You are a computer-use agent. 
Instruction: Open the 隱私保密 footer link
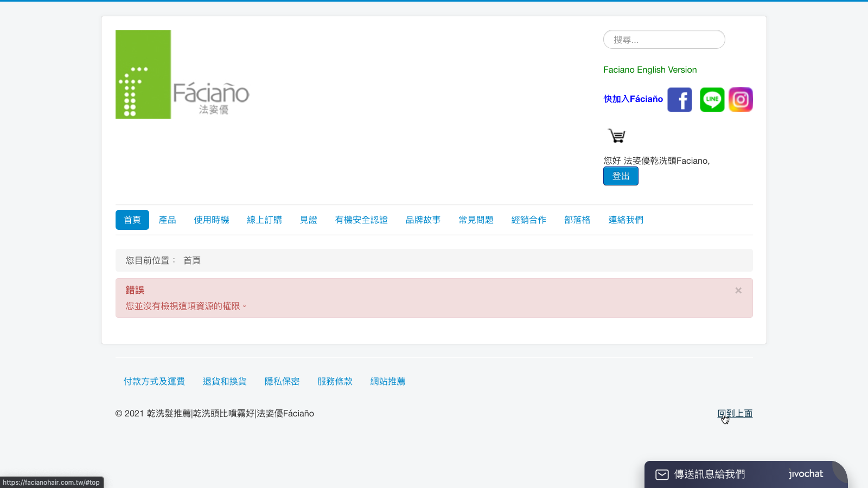[x=282, y=382]
